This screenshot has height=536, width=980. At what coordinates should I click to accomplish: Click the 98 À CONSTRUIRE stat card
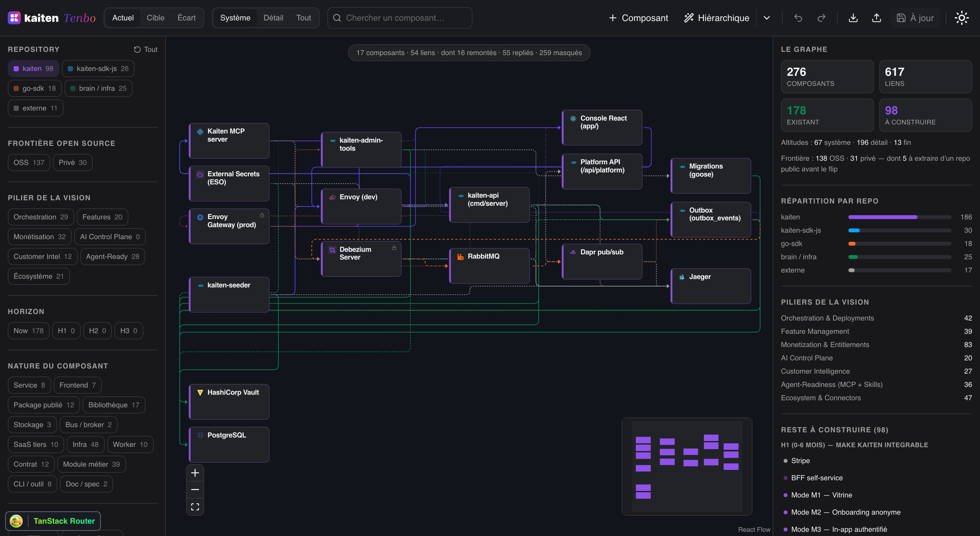point(925,115)
